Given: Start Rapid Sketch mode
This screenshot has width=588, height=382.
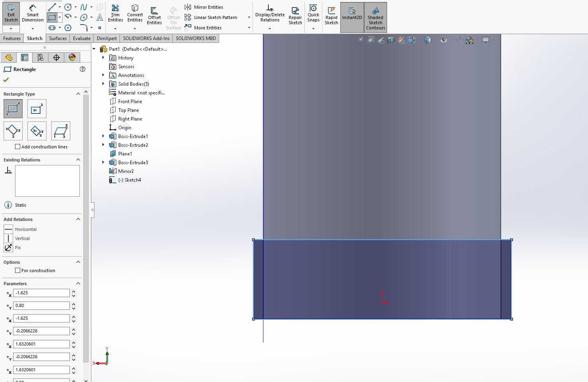Looking at the screenshot, I should click(331, 15).
